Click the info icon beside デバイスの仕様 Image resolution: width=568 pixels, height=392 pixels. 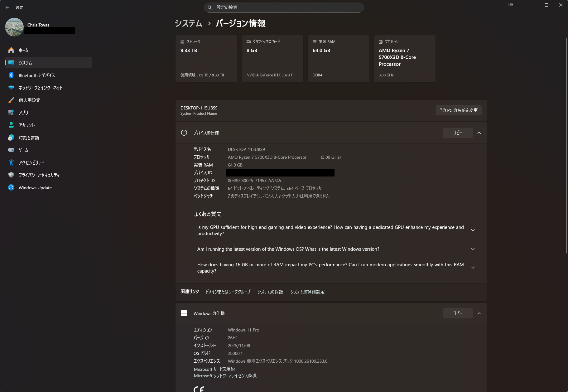coord(184,133)
